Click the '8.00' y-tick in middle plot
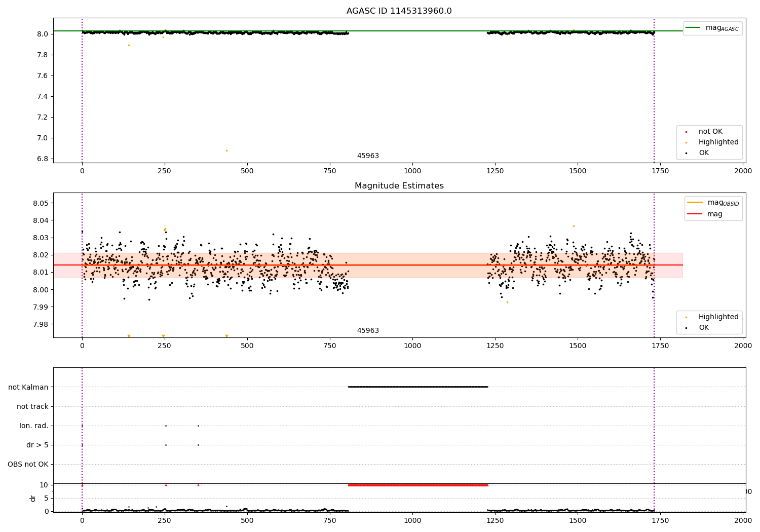This screenshot has height=532, width=760. click(x=41, y=290)
